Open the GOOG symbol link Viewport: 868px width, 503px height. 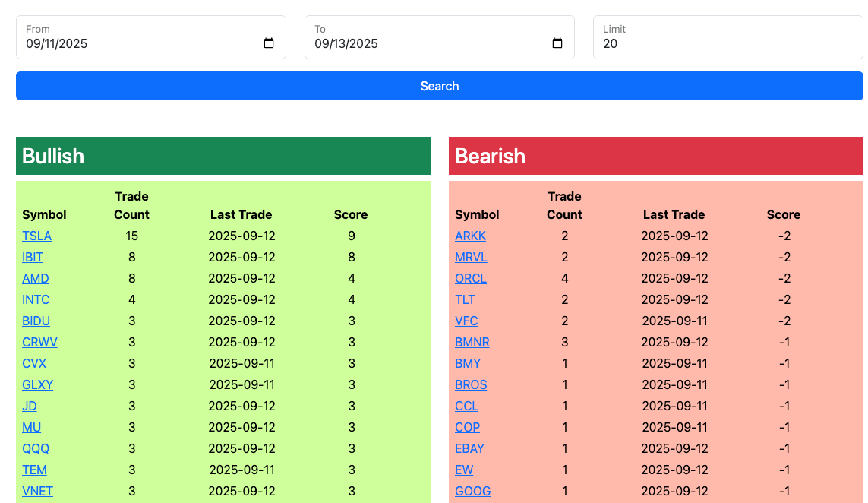473,492
